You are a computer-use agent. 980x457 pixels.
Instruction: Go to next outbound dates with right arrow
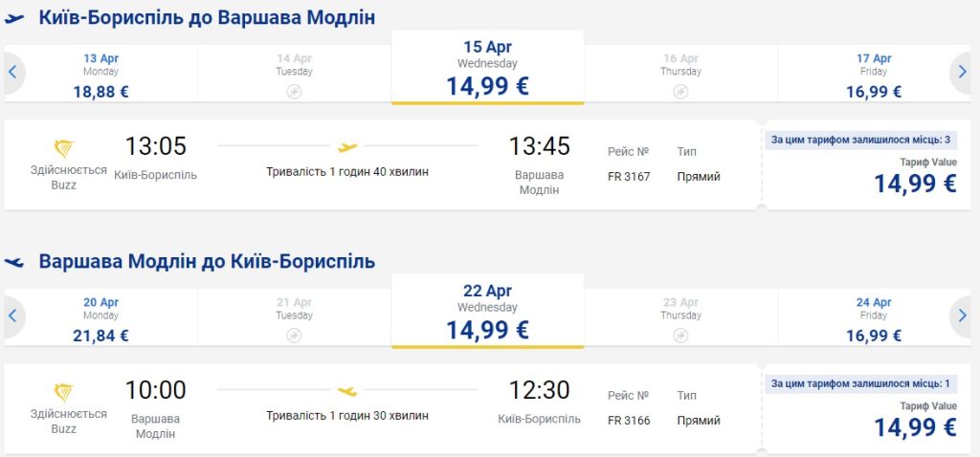pyautogui.click(x=963, y=72)
